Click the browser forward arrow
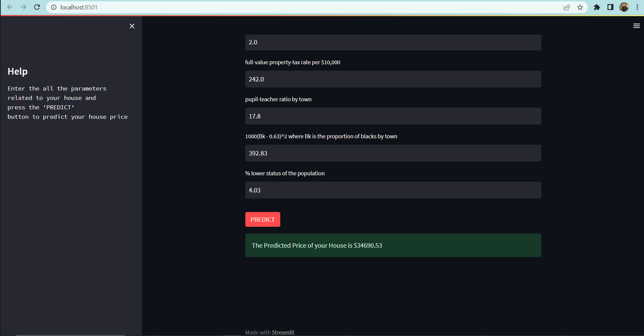This screenshot has height=336, width=644. [23, 7]
